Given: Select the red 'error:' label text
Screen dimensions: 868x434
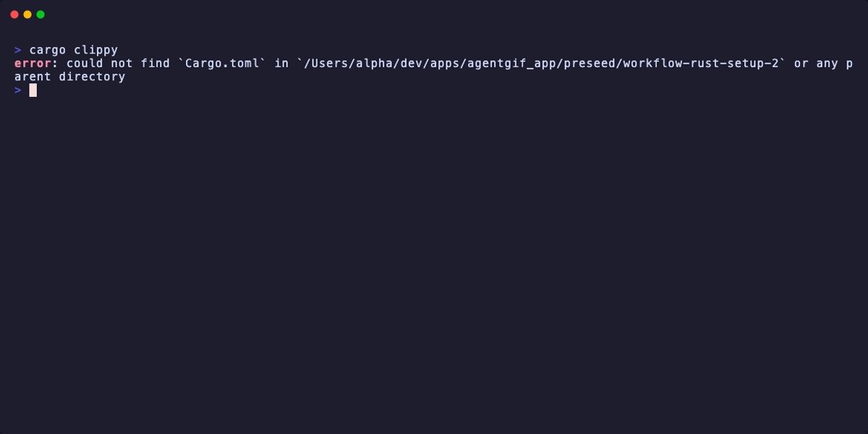Looking at the screenshot, I should (32, 63).
